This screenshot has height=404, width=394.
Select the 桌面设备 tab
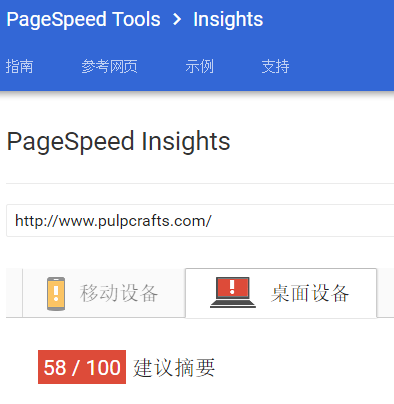(x=281, y=293)
